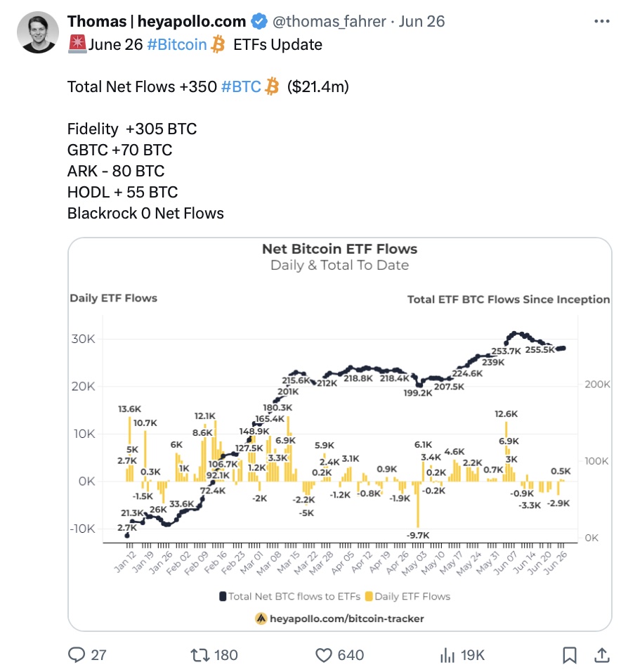Like the tweet with heart icon

324,655
